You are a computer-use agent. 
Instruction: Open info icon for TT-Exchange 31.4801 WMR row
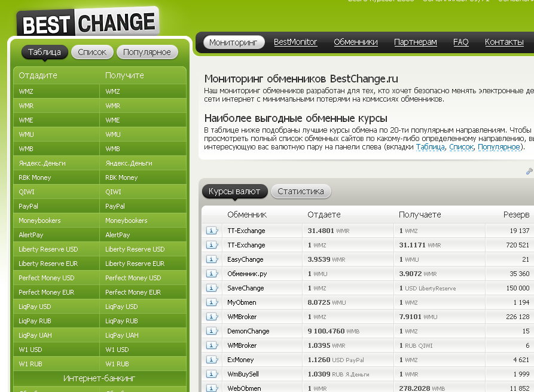pos(212,231)
